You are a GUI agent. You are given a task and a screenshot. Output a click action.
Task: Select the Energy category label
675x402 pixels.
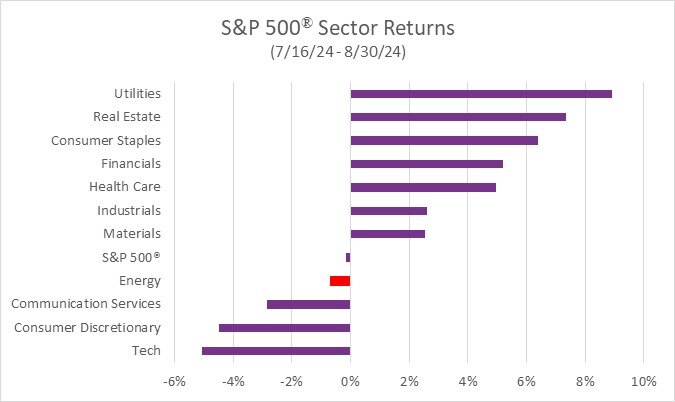pos(139,281)
